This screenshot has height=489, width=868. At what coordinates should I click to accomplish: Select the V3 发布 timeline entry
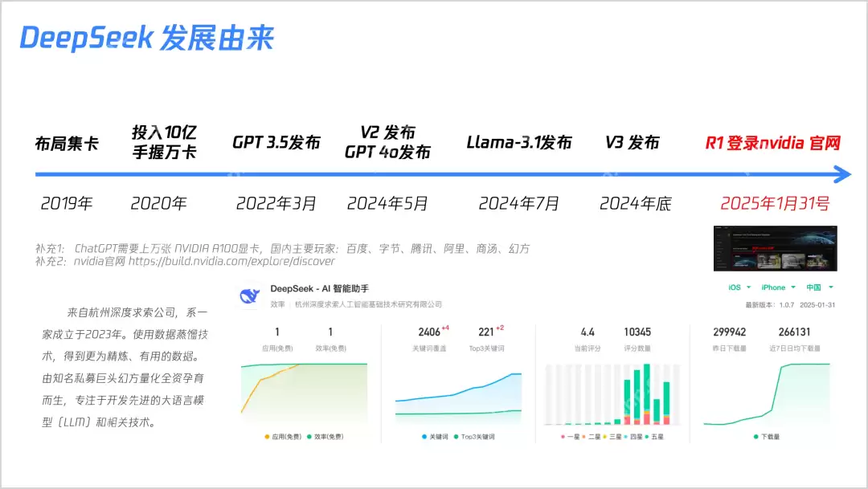(x=633, y=143)
